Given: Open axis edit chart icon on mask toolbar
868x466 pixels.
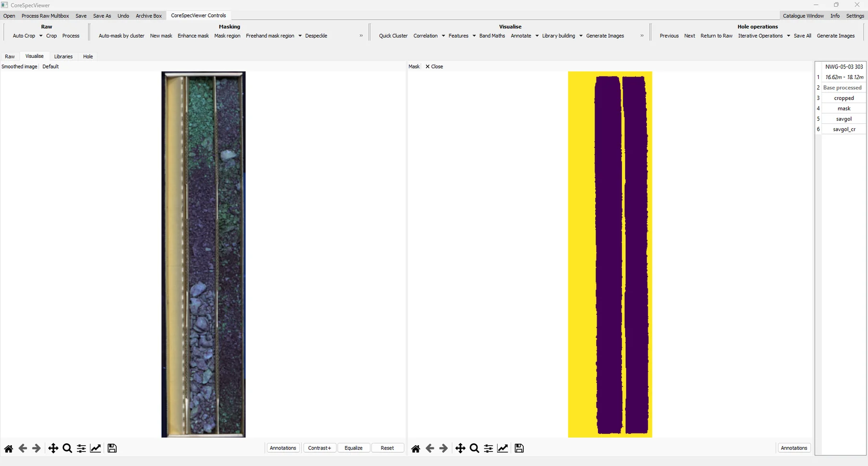Looking at the screenshot, I should [502, 448].
